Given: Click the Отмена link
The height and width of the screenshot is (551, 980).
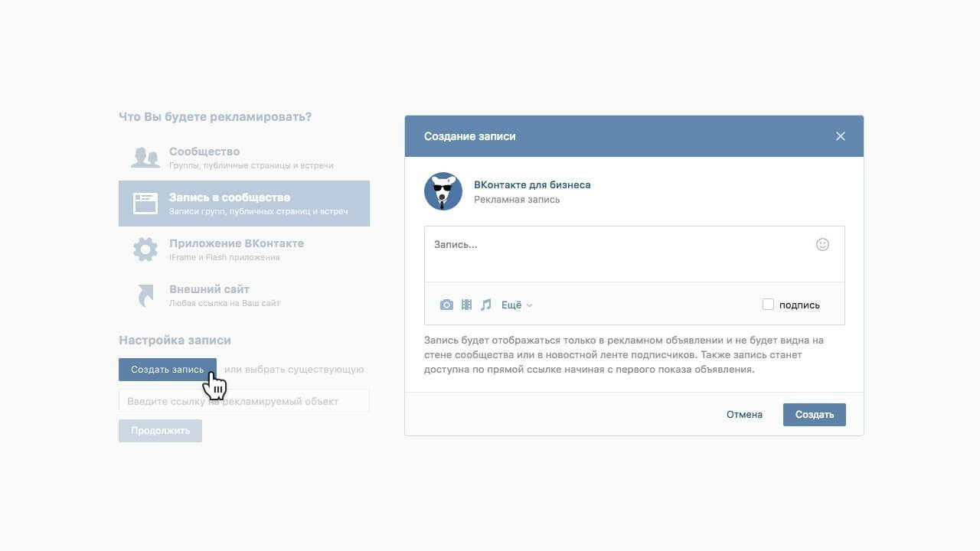Looking at the screenshot, I should 744,415.
